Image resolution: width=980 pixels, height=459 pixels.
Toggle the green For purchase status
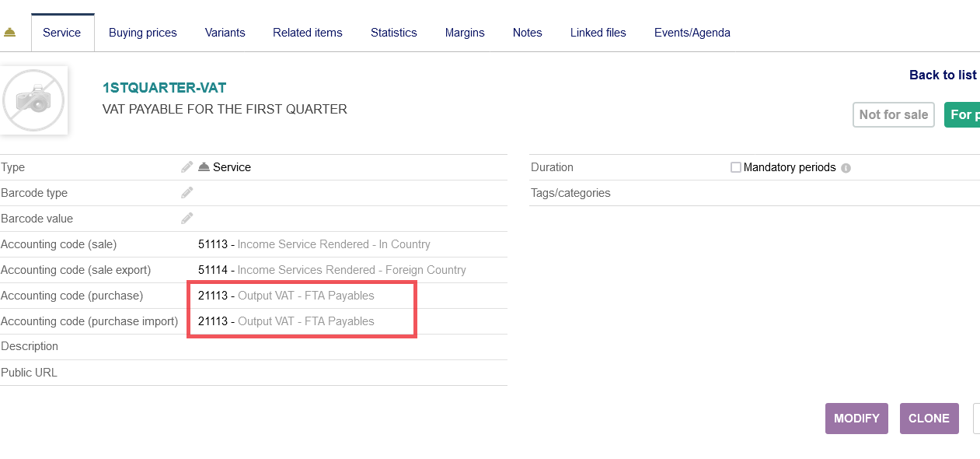click(x=962, y=115)
